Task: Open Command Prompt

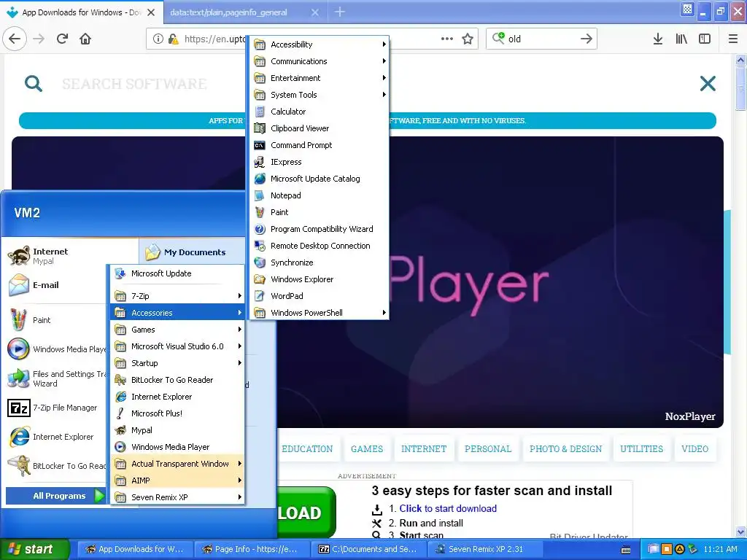Action: point(320,145)
